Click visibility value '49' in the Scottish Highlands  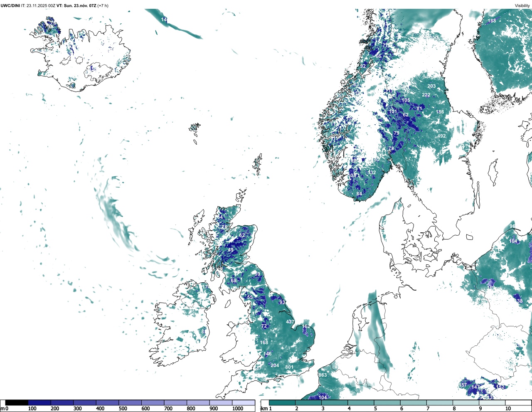pyautogui.click(x=231, y=250)
